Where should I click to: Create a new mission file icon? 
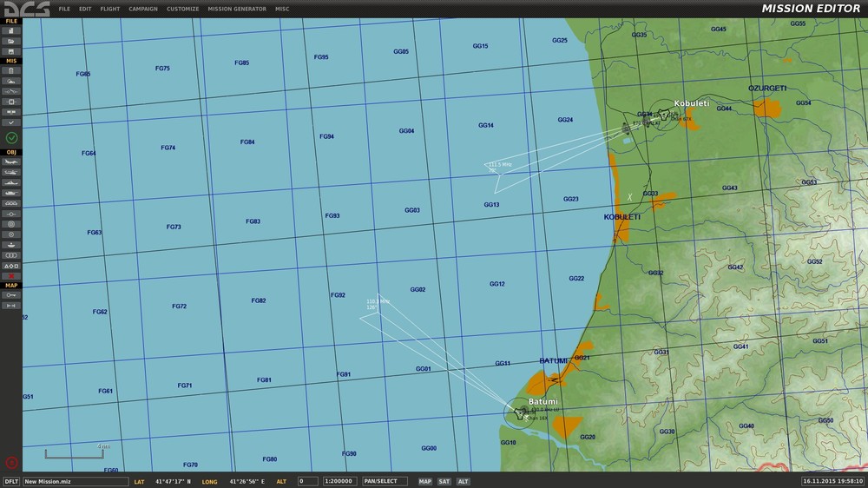pos(11,31)
